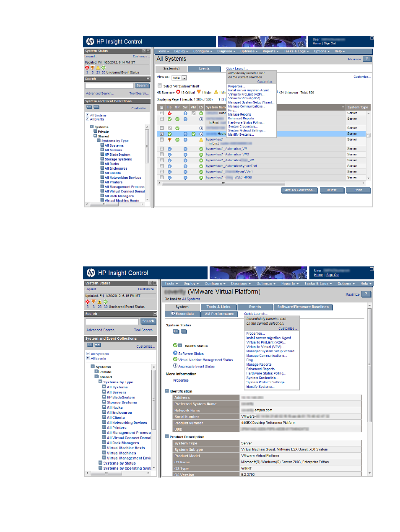
Task: Click orange major HS icon in hypervhost1 row
Action: [x=170, y=139]
